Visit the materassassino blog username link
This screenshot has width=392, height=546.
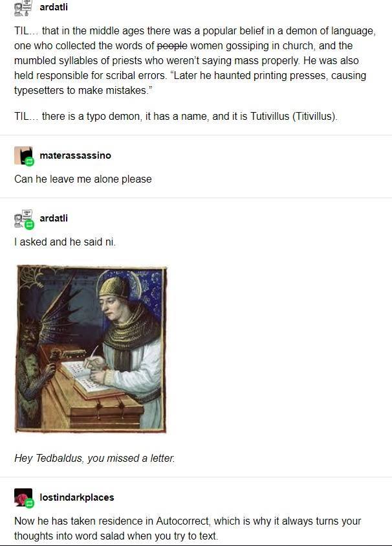76,155
